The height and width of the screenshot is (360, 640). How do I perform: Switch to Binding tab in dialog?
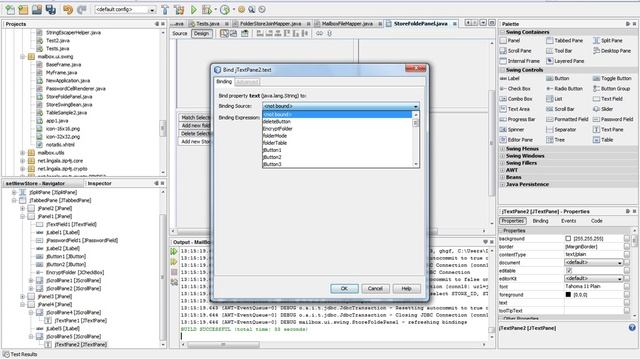pos(224,82)
